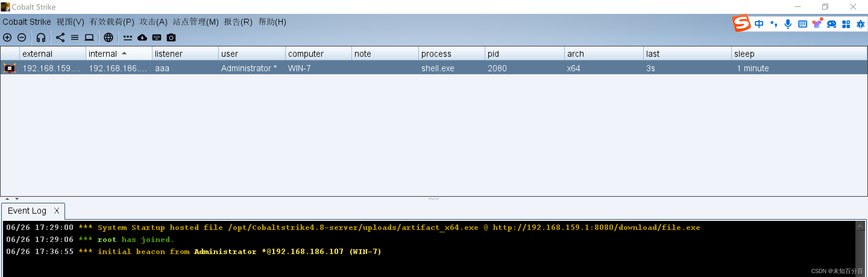Image resolution: width=868 pixels, height=277 pixels.
Task: Toggle punctuation mode icon in IME bar
Action: point(774,24)
